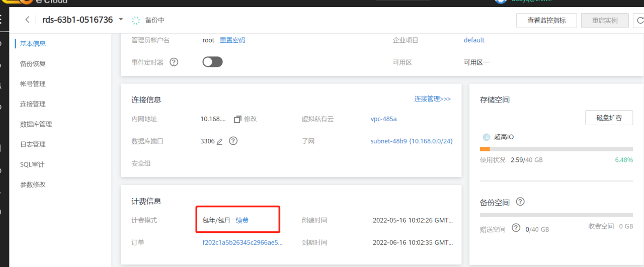The height and width of the screenshot is (267, 644).
Task: Click the help icon beside 备份空间
Action: (x=520, y=202)
